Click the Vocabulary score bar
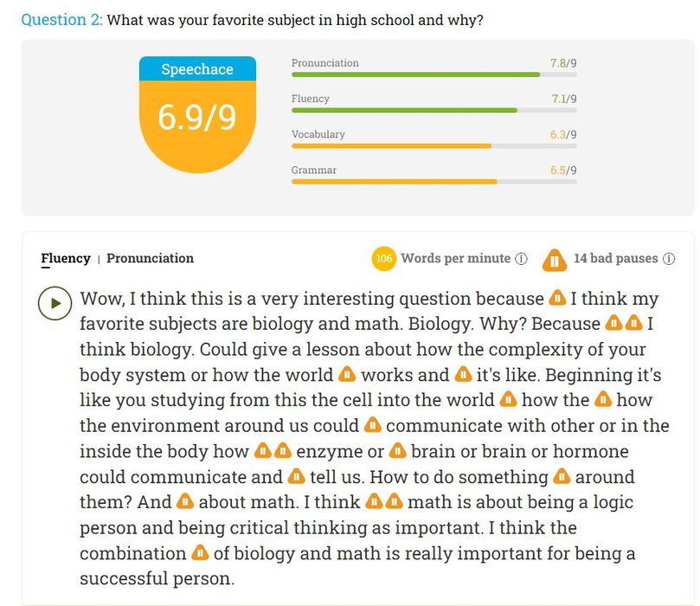Viewport: 700px width, 606px height. tap(433, 146)
